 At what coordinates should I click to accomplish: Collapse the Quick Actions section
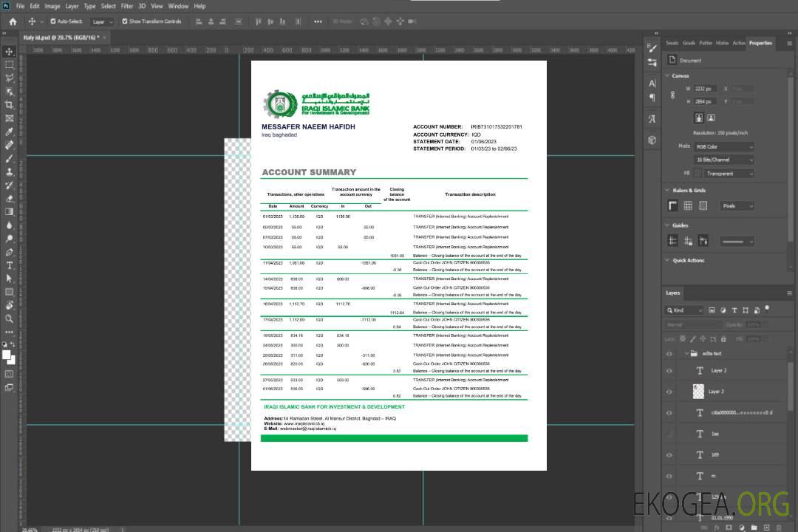pyautogui.click(x=667, y=260)
